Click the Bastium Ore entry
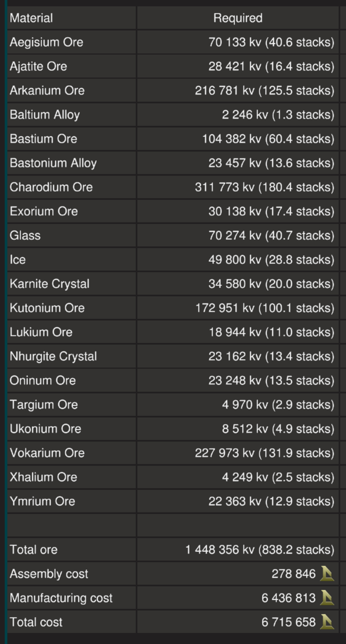 click(43, 139)
